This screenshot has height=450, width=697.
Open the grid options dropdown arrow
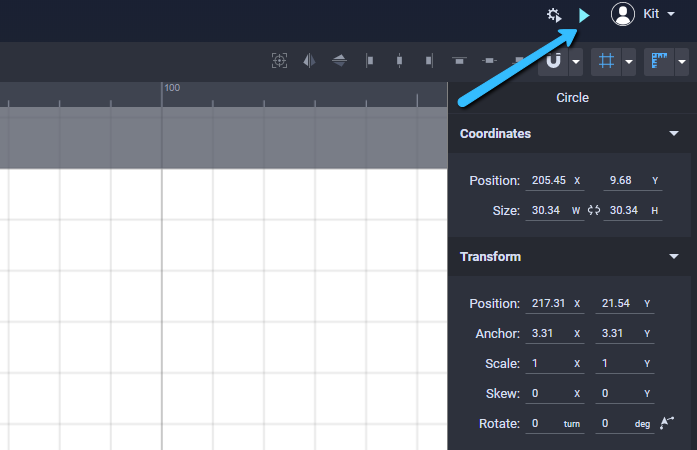pos(629,61)
